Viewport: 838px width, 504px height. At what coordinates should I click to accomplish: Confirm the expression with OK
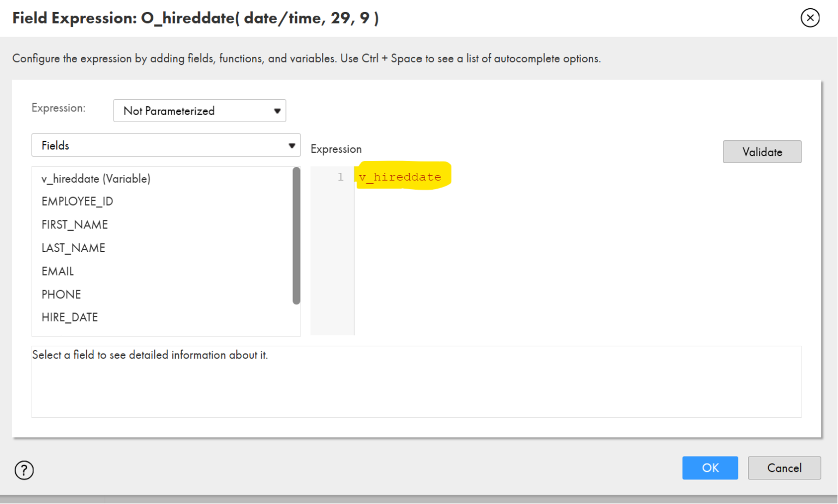point(710,467)
